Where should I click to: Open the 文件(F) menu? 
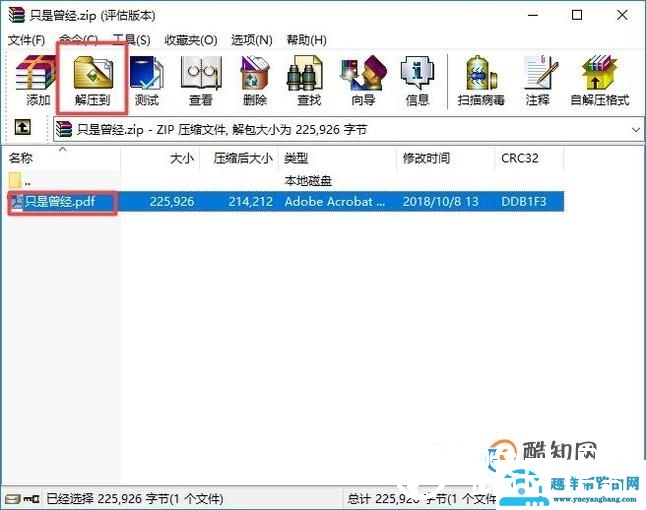pos(27,40)
